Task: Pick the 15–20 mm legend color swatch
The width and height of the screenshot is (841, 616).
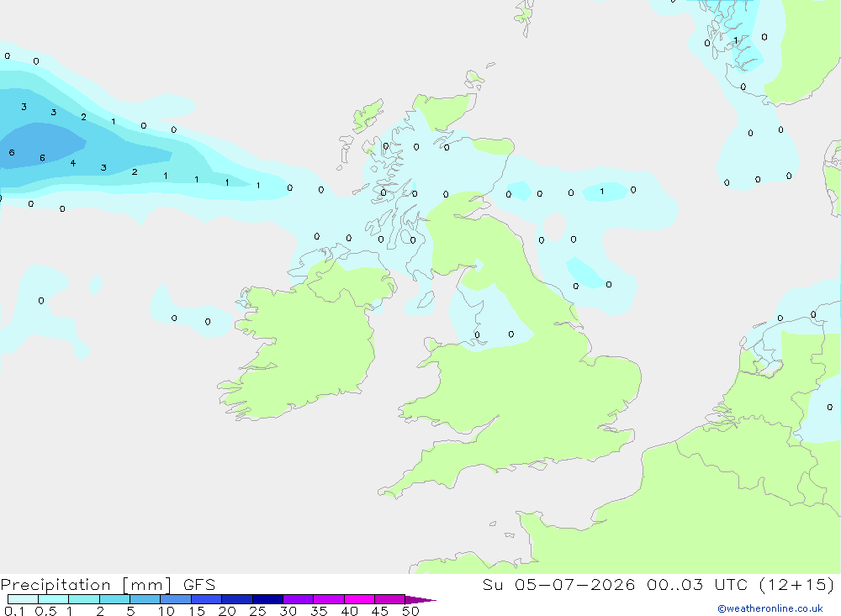Action: pyautogui.click(x=207, y=599)
